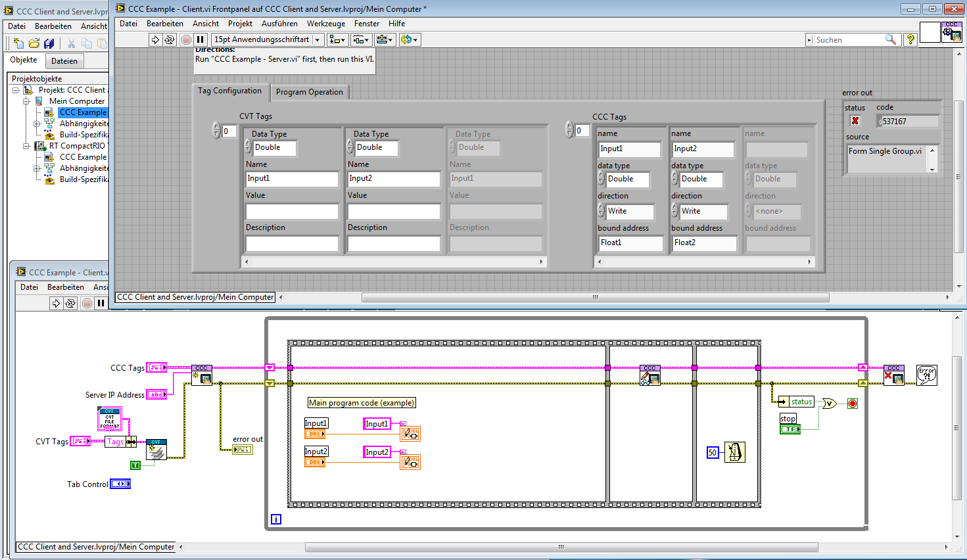Click the stop boolean terminal on diagram
This screenshot has width=967, height=560.
click(790, 429)
